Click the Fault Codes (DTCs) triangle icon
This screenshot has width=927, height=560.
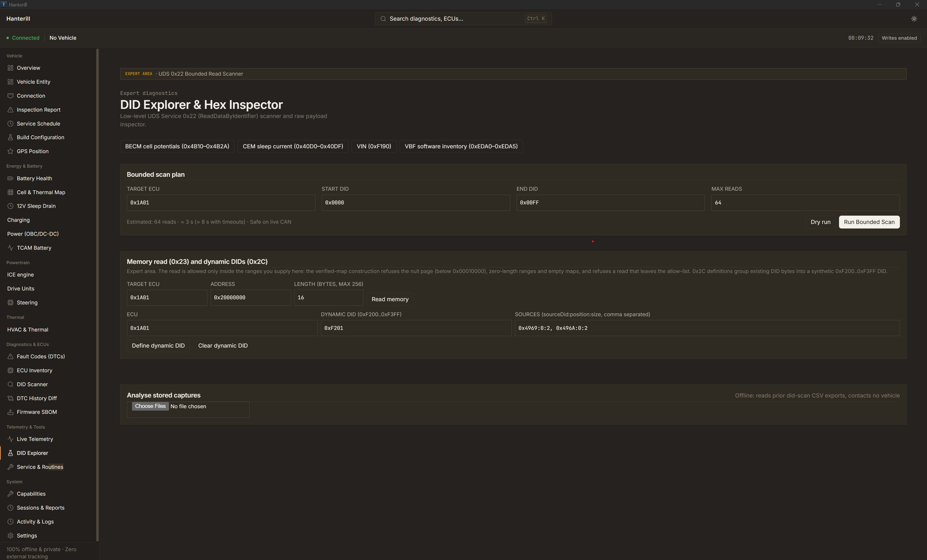[10, 356]
